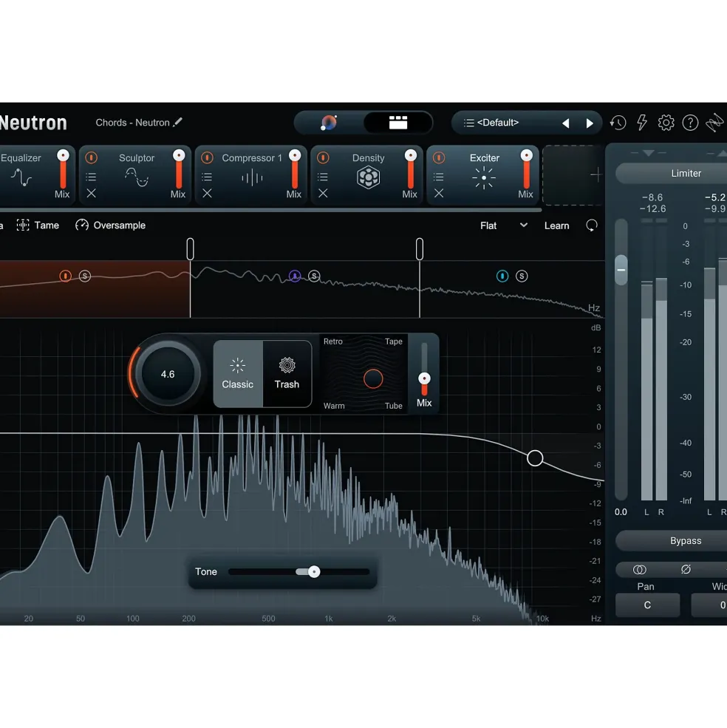
Task: Click the high shelf filter node on curve
Action: 535,458
